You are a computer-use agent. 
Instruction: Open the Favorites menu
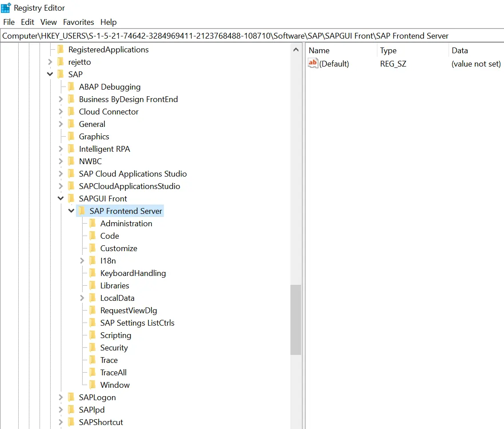click(x=79, y=22)
